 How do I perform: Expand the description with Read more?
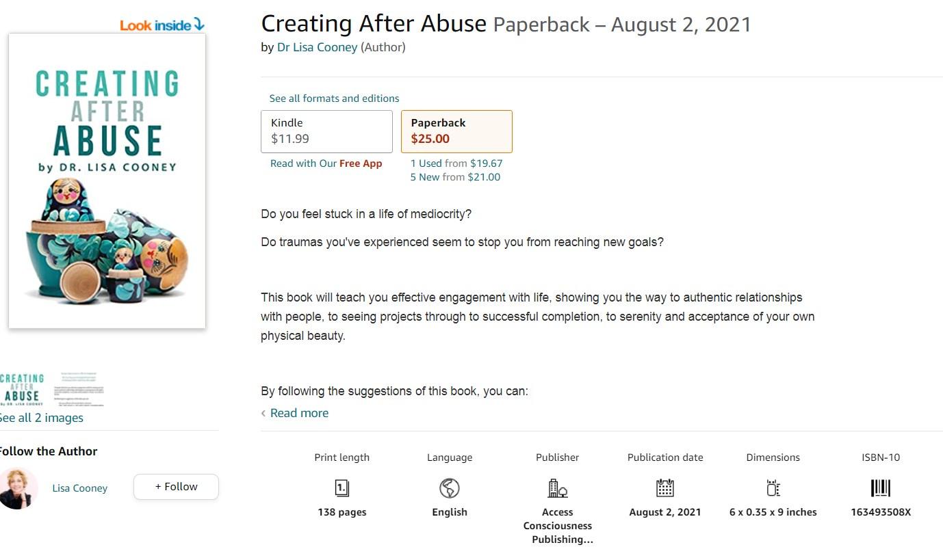(x=299, y=413)
